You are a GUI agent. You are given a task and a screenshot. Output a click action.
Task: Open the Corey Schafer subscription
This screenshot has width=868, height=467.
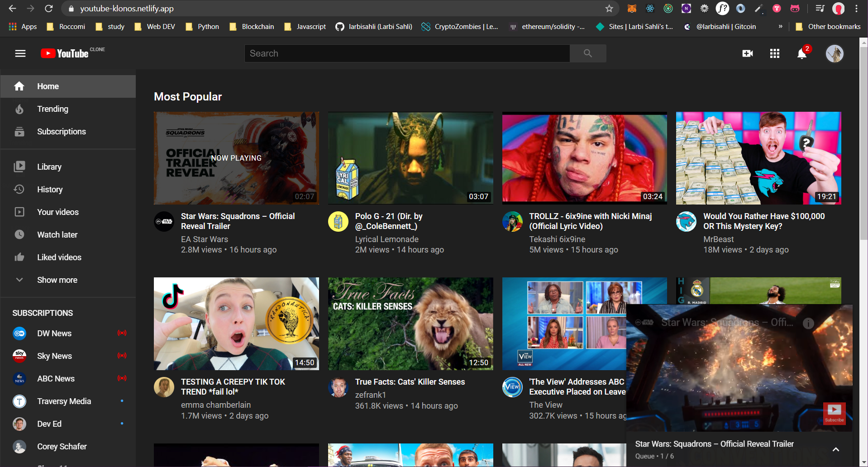(68, 446)
